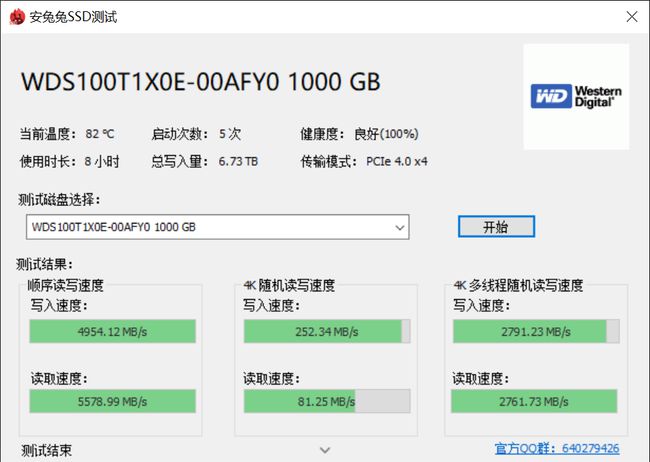Click the 6.73 TB total written value
Image resolution: width=650 pixels, height=462 pixels.
click(238, 161)
